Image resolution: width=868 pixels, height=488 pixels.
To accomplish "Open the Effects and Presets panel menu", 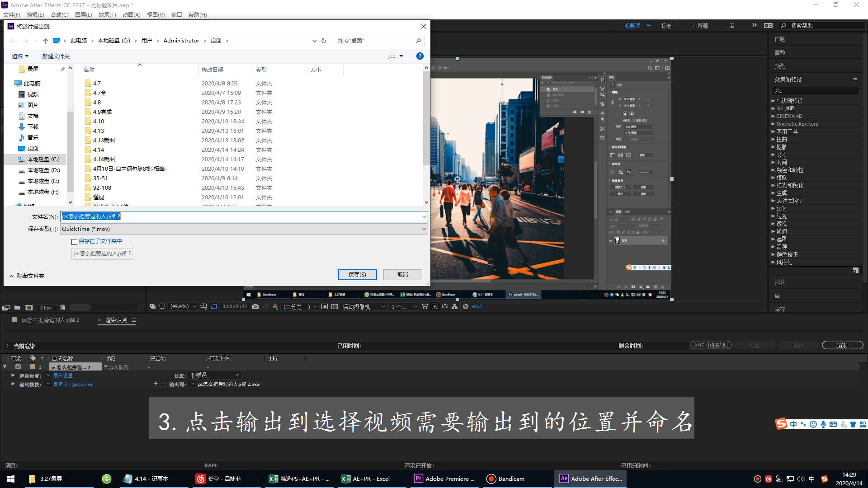I will click(x=855, y=80).
